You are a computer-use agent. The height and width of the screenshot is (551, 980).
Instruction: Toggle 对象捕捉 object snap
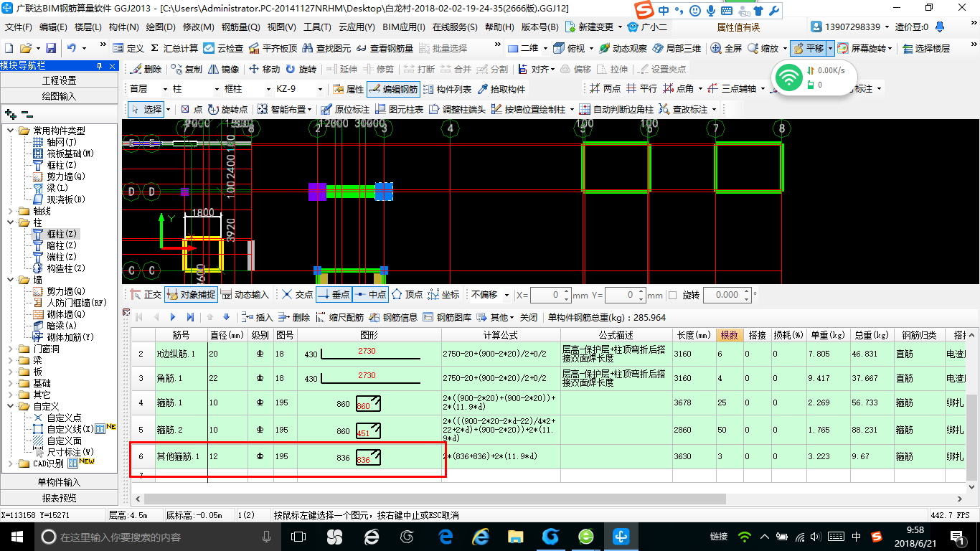191,294
